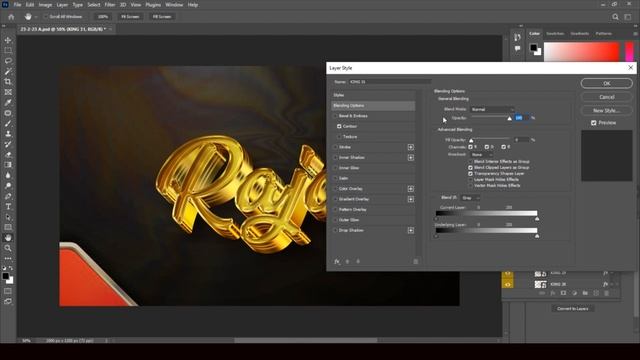Toggle Blend Clipped Layers as Group

point(470,168)
